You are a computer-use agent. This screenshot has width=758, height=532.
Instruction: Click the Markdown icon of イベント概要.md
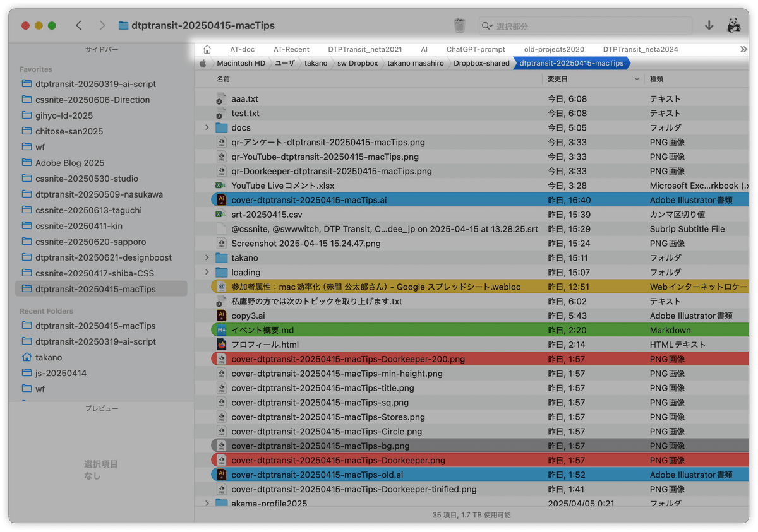point(221,330)
